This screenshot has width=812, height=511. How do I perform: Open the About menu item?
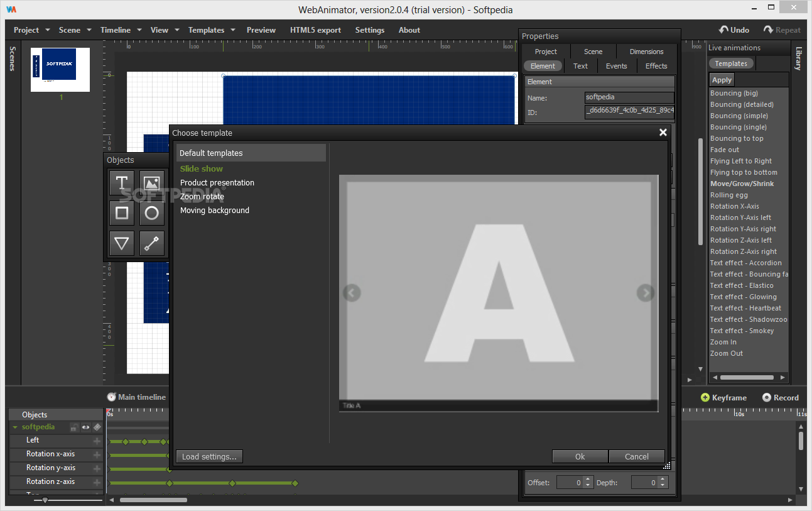[409, 30]
